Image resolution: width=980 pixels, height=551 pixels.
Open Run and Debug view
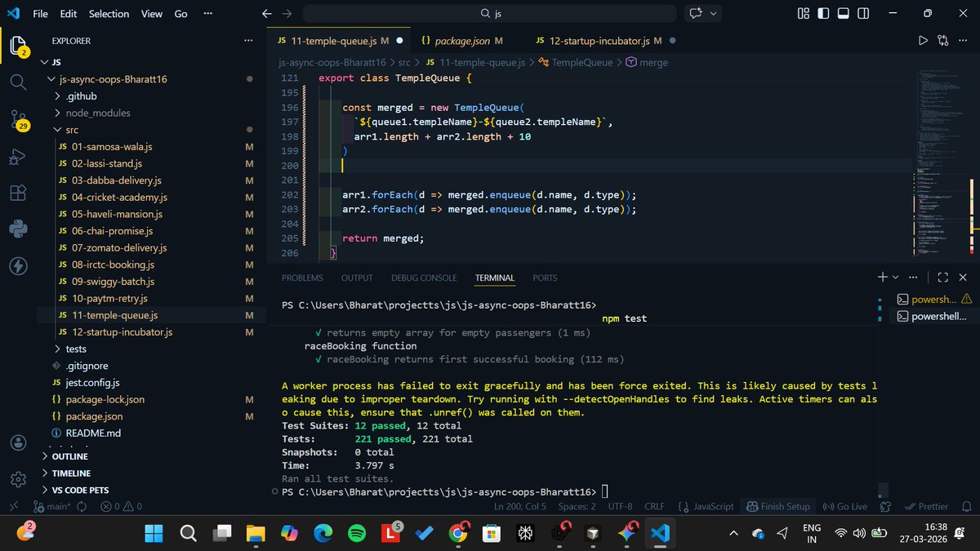click(x=18, y=157)
